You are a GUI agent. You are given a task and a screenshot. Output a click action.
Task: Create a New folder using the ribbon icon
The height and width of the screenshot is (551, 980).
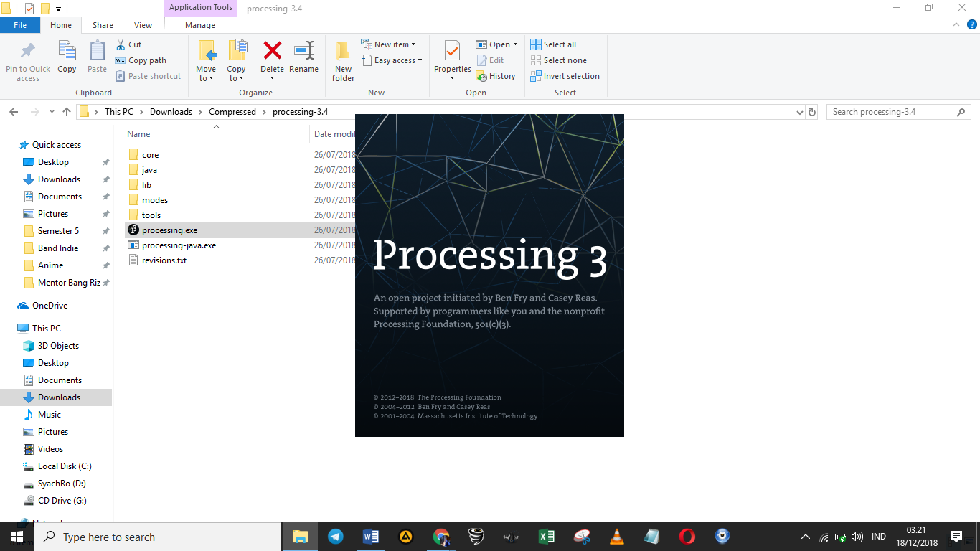tap(342, 57)
